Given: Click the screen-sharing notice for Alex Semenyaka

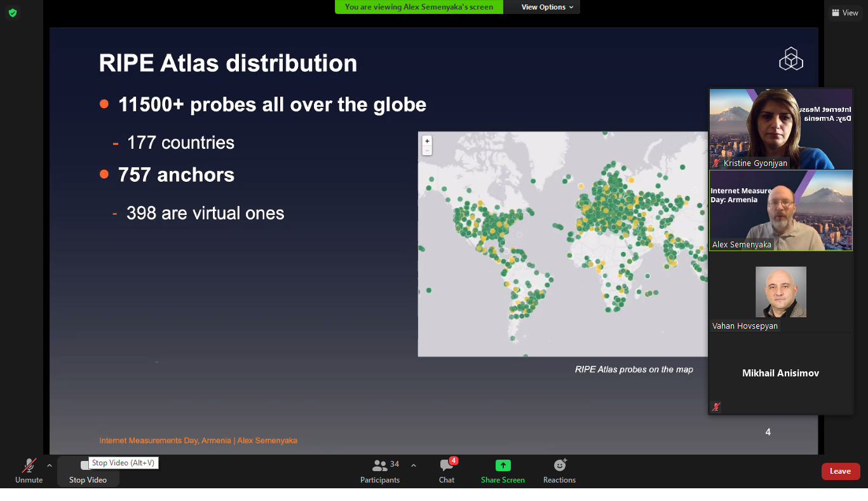Looking at the screenshot, I should [x=419, y=7].
